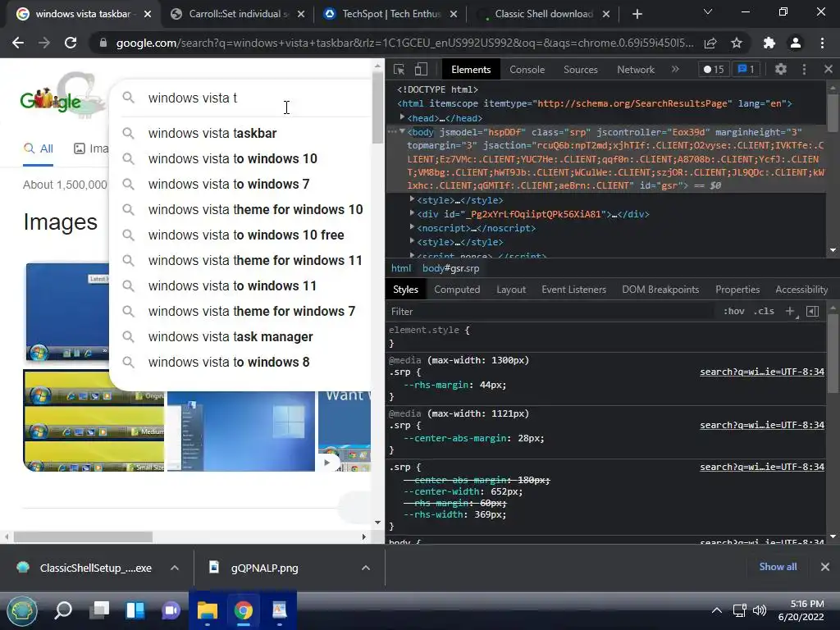Click the DevTools inspect element picker icon

click(399, 69)
